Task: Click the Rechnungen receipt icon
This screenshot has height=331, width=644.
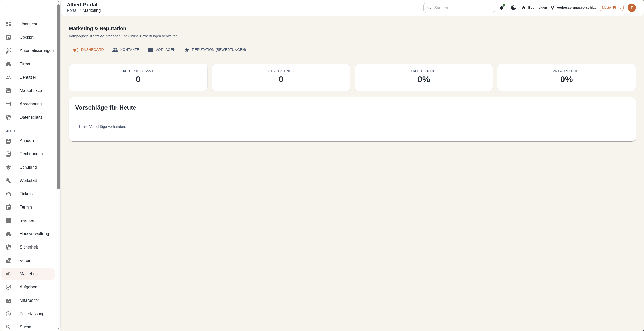Action: click(x=8, y=154)
